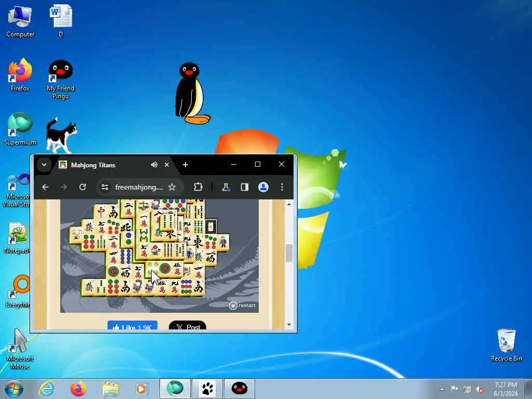Viewport: 532px width, 399px height.
Task: Select the East wind tile on the right
Action: click(198, 242)
